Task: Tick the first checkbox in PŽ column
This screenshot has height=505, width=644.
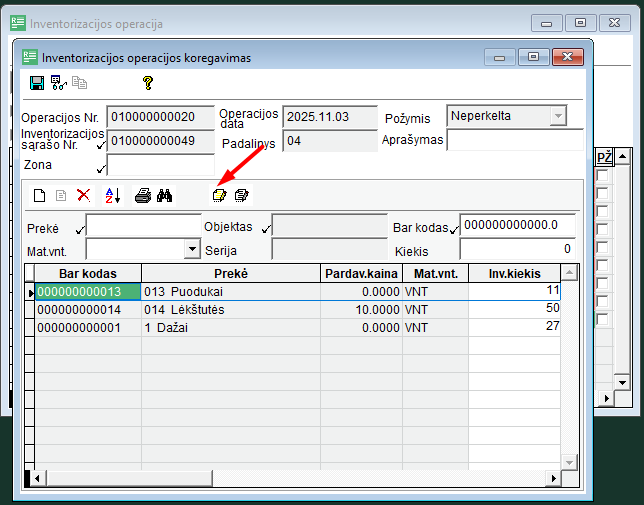Action: click(x=602, y=176)
